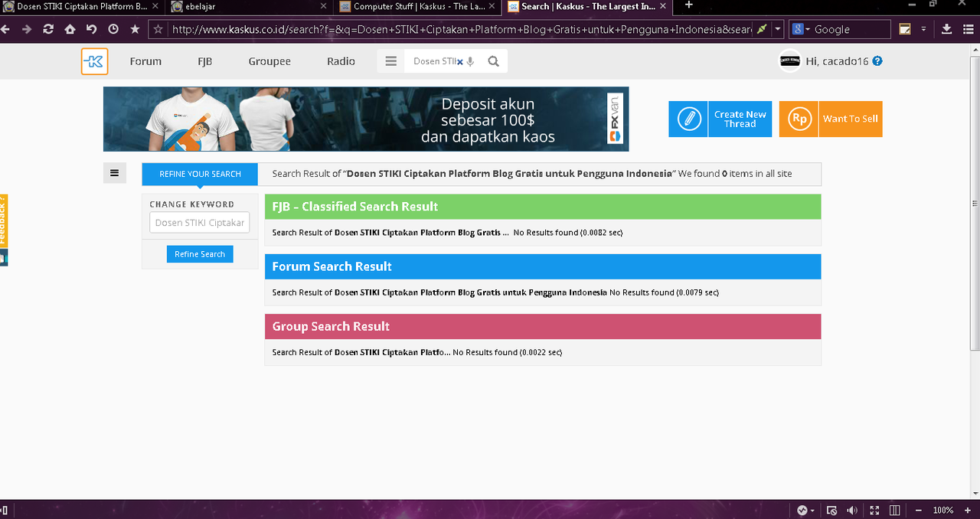Toggle content blocker icon in status bar
980x519 pixels.
pyautogui.click(x=832, y=510)
